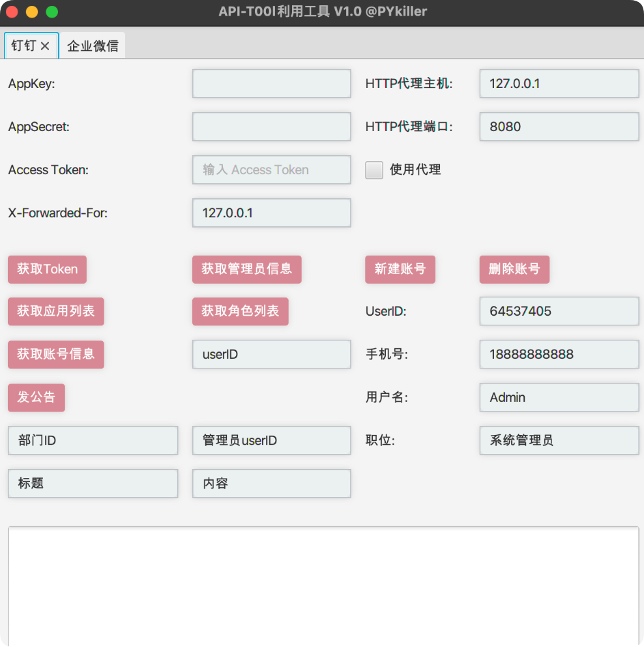Enable the 使用代理 checkbox
Image resolution: width=644 pixels, height=647 pixels.
point(374,170)
